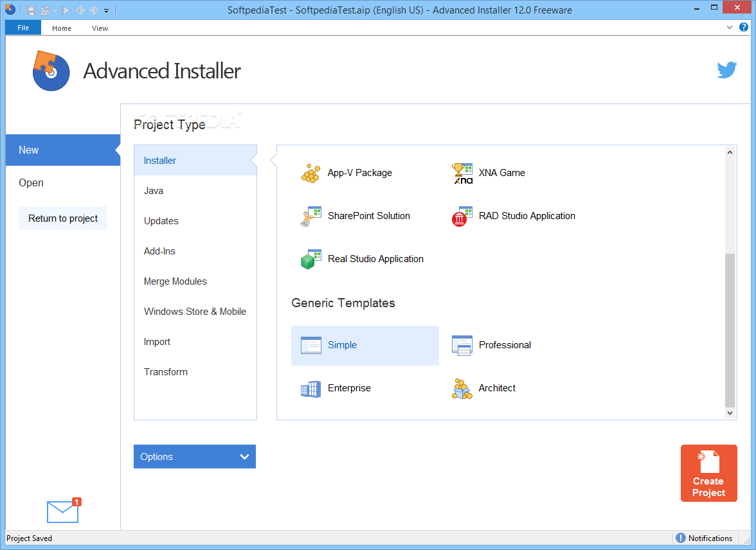Screen dimensions: 756x550
Task: Select the XNA Game label
Action: point(502,173)
